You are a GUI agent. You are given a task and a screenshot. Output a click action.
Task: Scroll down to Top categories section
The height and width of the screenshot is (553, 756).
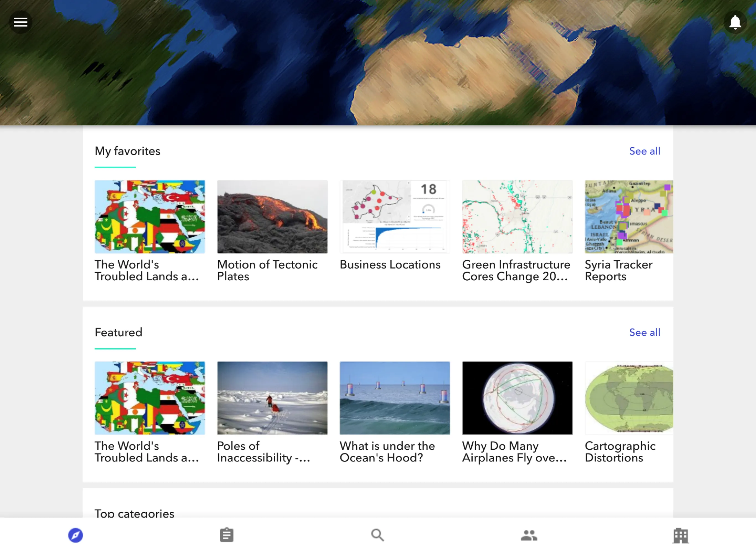pos(134,514)
